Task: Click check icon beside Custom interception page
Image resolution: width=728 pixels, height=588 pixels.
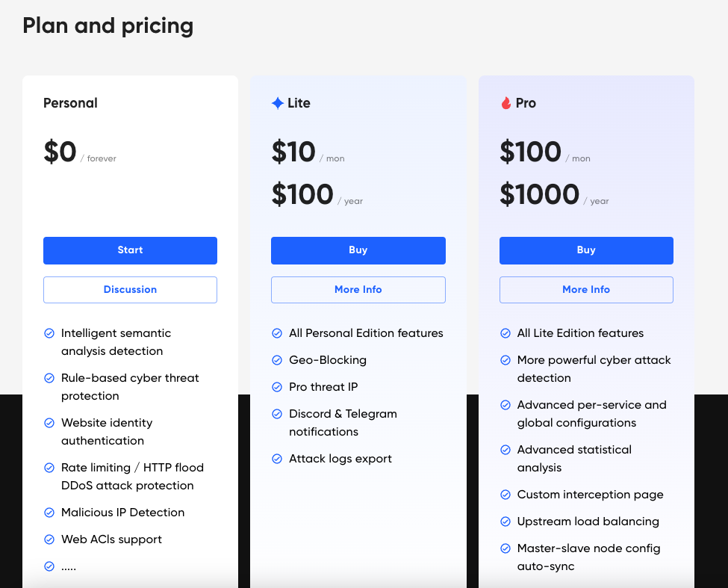Action: 505,495
